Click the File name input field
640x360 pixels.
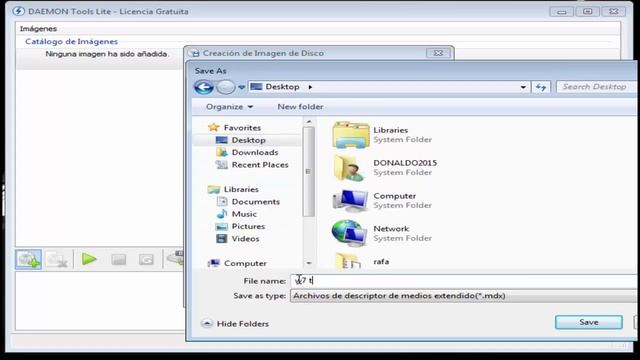(464, 281)
